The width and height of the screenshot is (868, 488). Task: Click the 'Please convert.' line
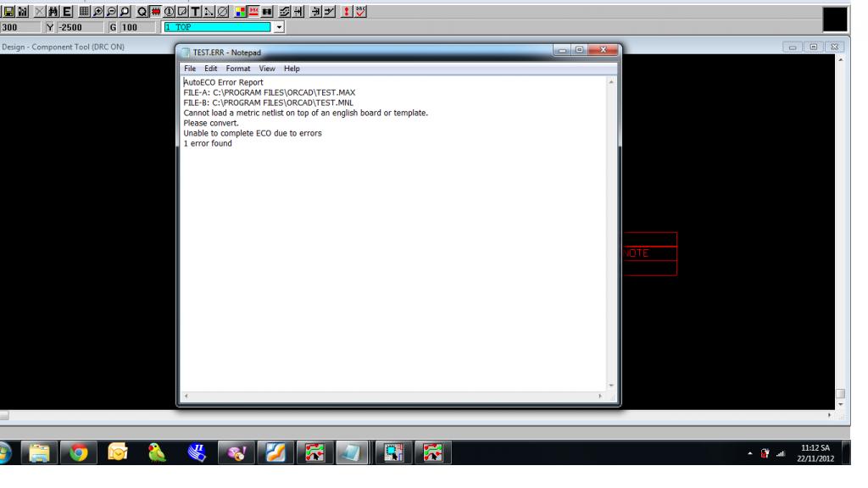click(x=211, y=123)
